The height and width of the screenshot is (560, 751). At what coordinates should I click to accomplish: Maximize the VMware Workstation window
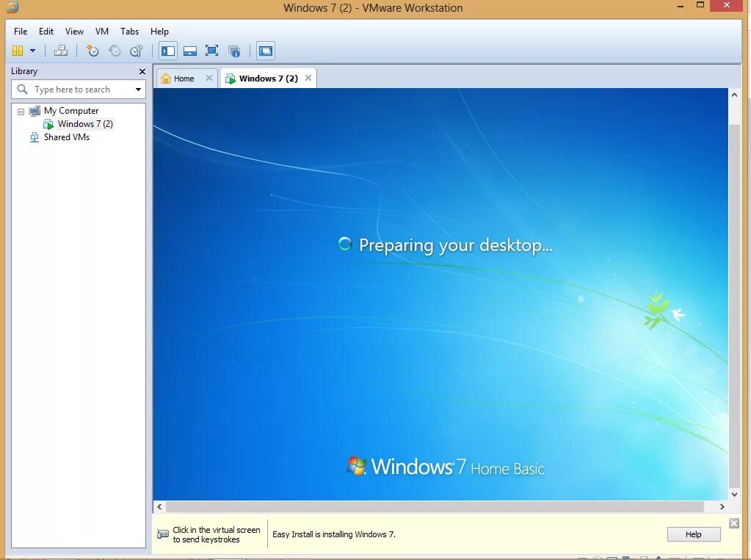700,5
